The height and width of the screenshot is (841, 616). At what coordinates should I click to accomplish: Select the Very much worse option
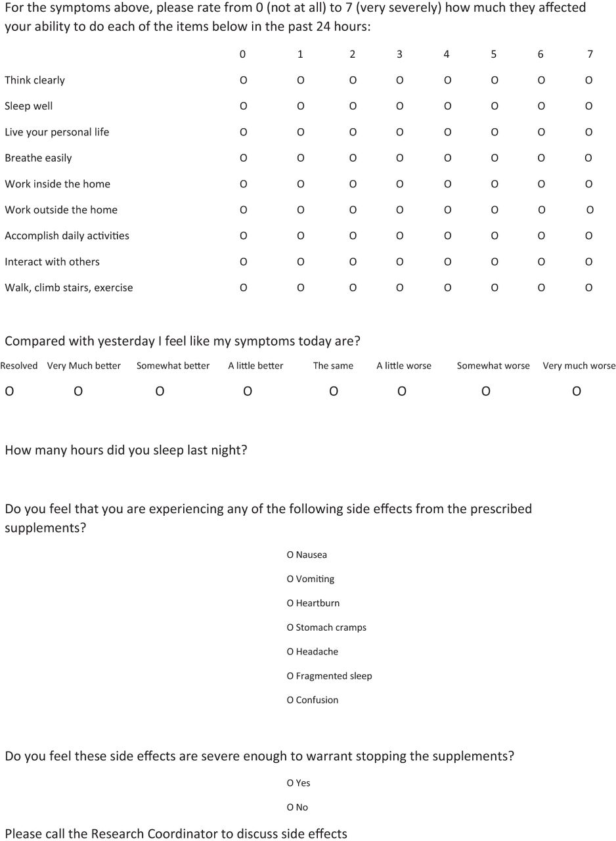577,392
